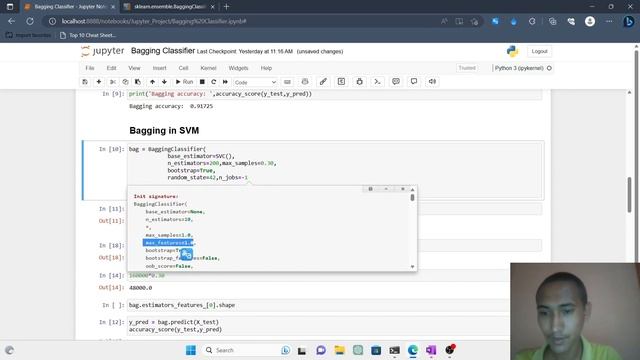Screen dimensions: 640x360
Task: Click the Python 3 (ipykernel) kernel indicator
Action: [523, 68]
